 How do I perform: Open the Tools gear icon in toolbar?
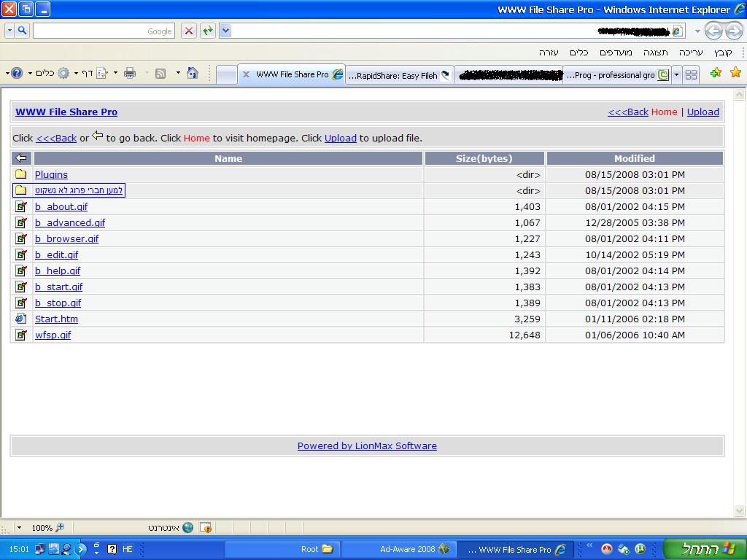click(x=63, y=74)
